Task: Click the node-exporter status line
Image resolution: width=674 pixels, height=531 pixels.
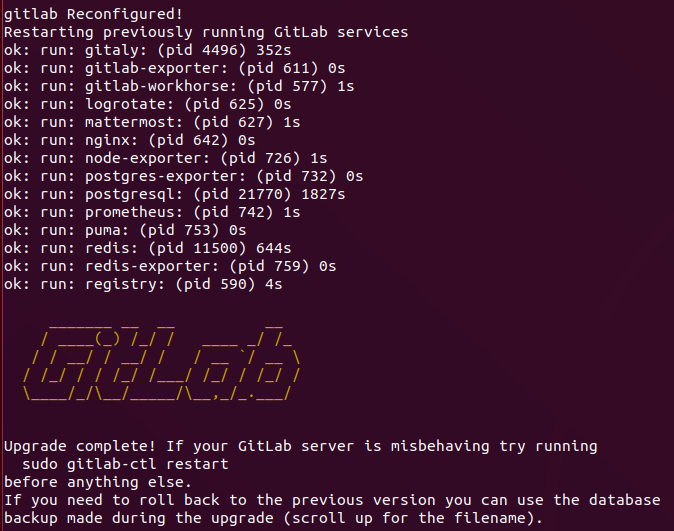Action: (165, 159)
